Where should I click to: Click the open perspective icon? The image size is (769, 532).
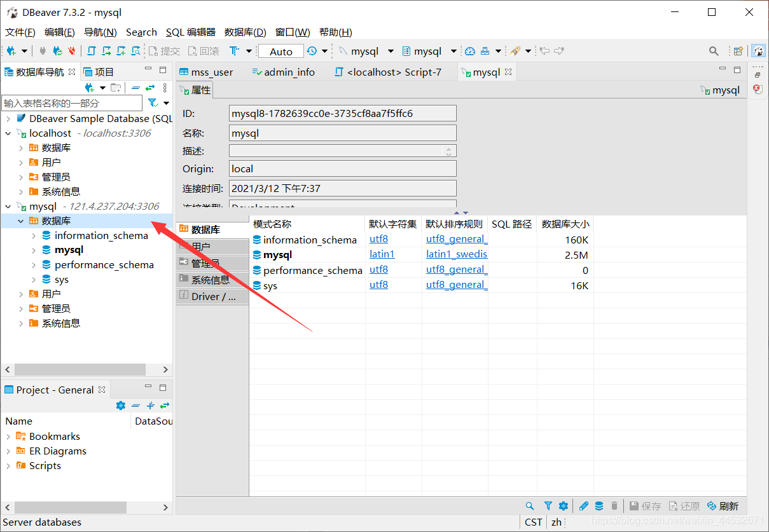point(738,51)
